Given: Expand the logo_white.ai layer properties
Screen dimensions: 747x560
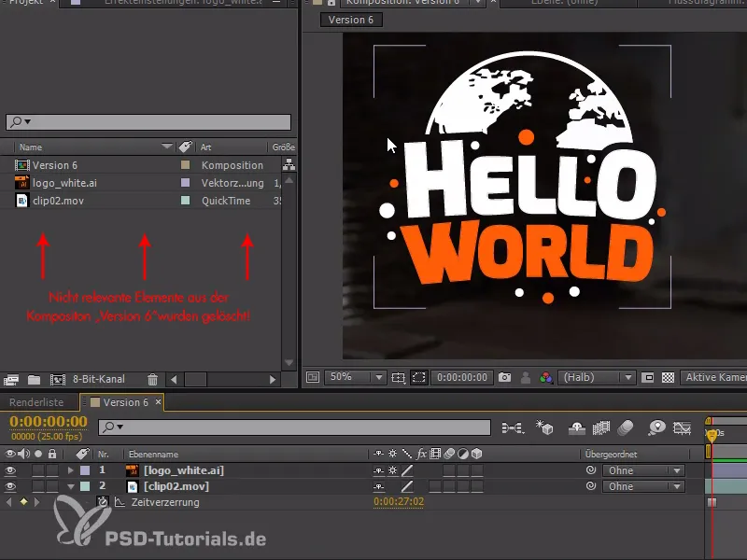Looking at the screenshot, I should coord(71,470).
